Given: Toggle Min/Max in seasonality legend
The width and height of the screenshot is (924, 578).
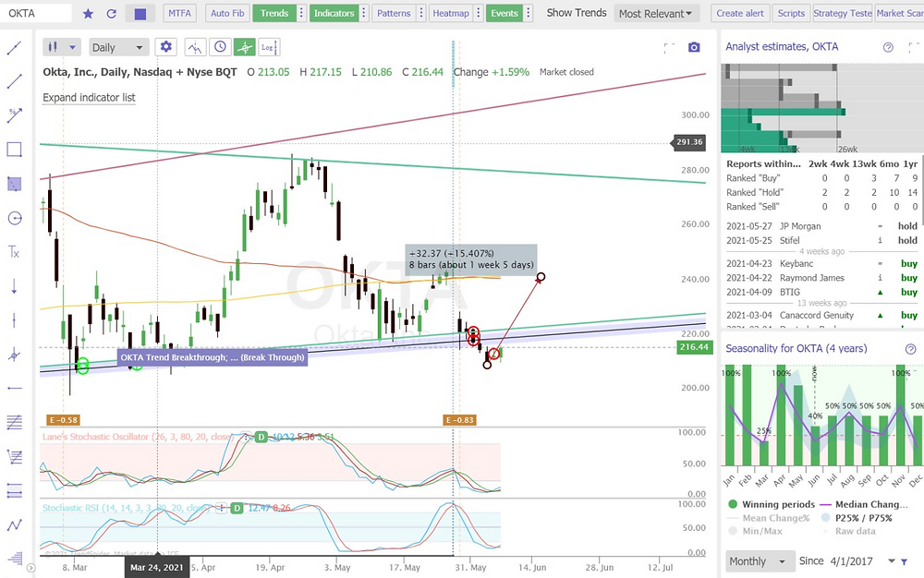Looking at the screenshot, I should click(x=756, y=531).
